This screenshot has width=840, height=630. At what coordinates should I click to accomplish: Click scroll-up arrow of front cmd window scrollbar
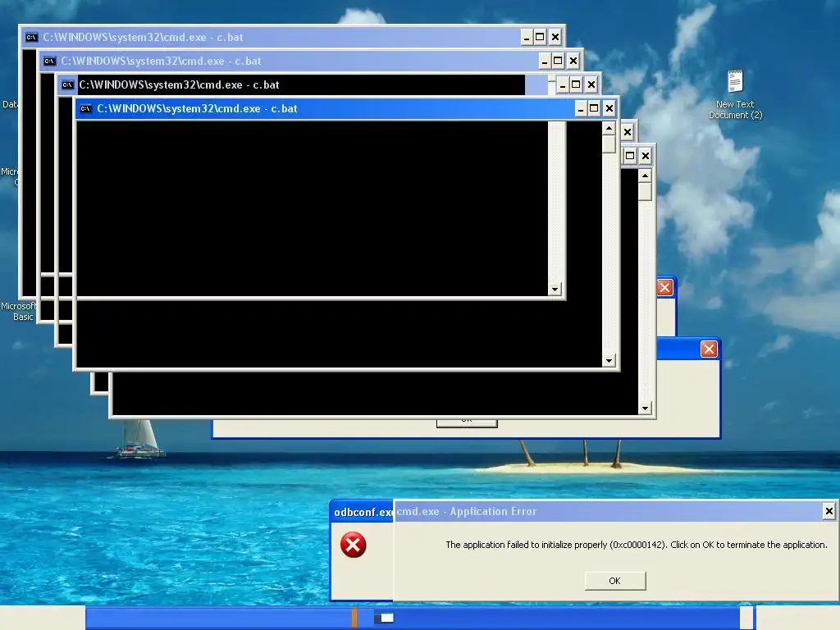tap(609, 129)
